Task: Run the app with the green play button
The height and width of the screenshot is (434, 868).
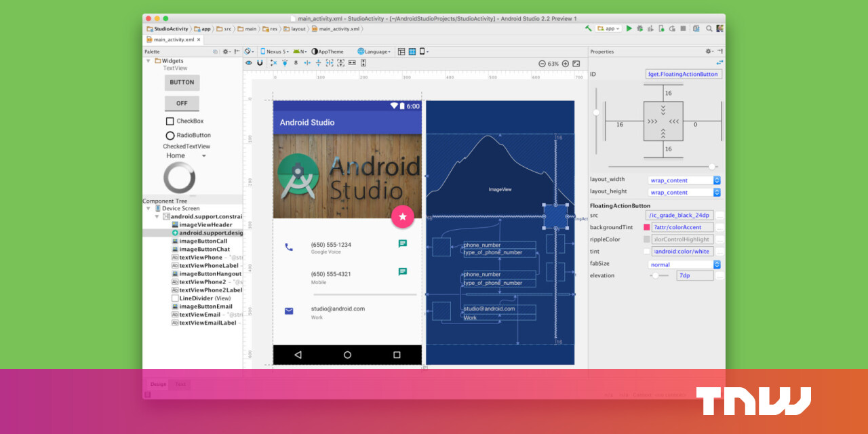Action: pos(629,28)
